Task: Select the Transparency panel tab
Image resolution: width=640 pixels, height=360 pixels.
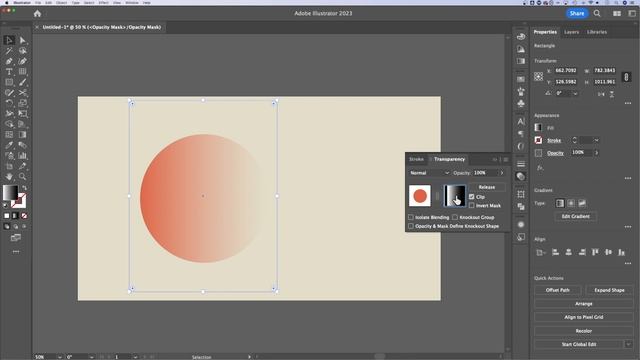Action: tap(449, 159)
